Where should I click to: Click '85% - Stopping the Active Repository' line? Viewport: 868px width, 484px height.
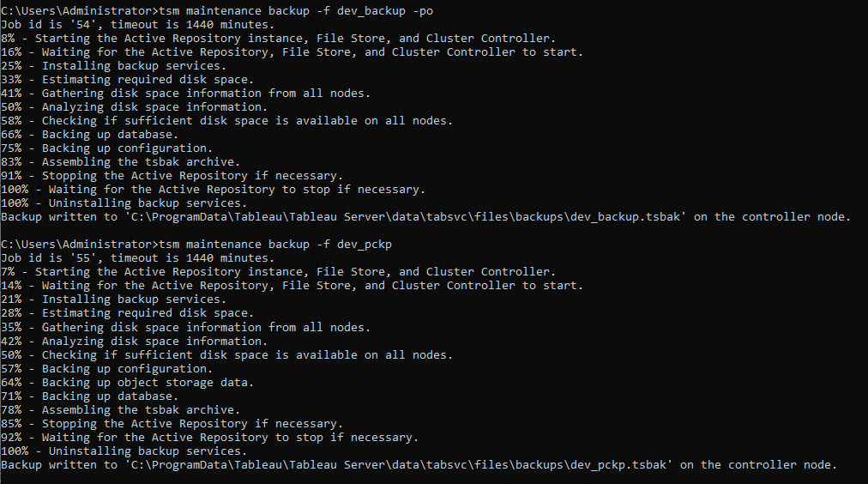pyautogui.click(x=172, y=424)
